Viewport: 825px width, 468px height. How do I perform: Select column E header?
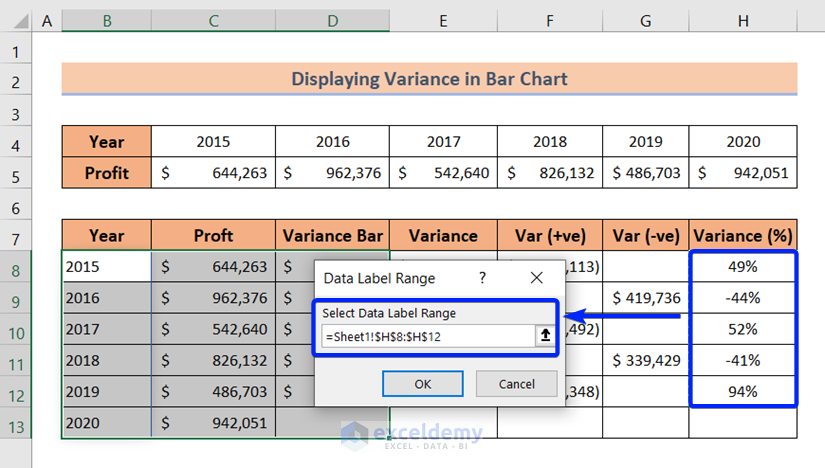pos(444,21)
